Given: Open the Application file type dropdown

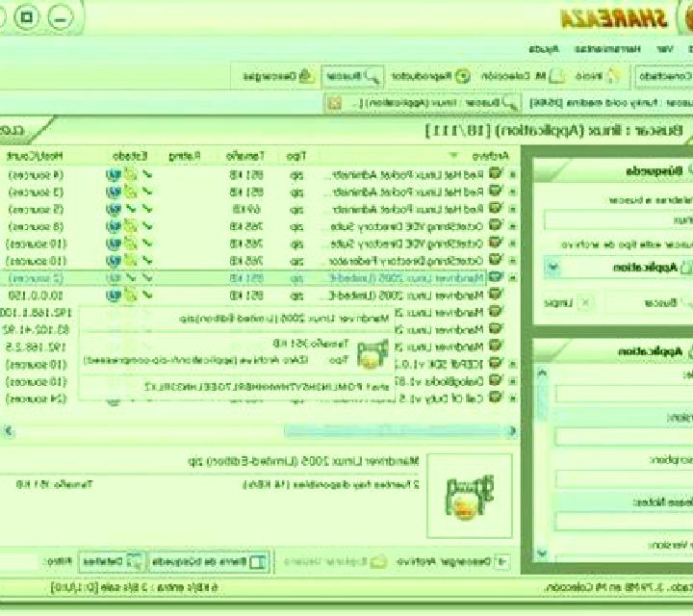Looking at the screenshot, I should (552, 267).
